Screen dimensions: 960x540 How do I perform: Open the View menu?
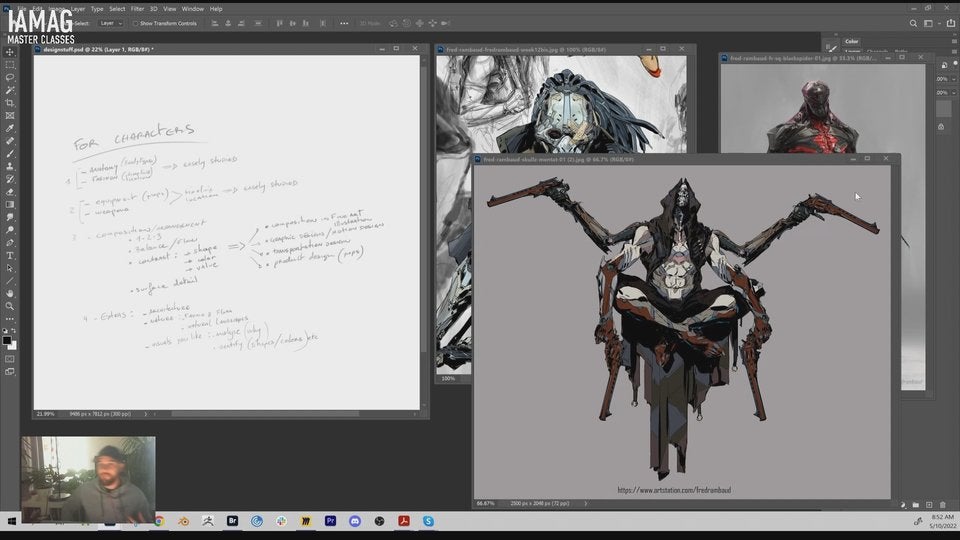[x=170, y=9]
